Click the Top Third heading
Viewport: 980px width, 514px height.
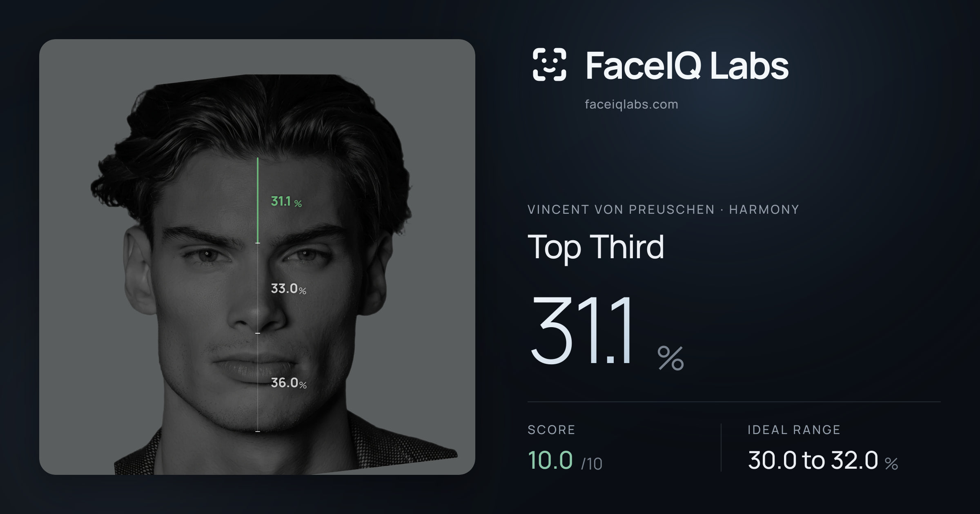click(x=596, y=247)
